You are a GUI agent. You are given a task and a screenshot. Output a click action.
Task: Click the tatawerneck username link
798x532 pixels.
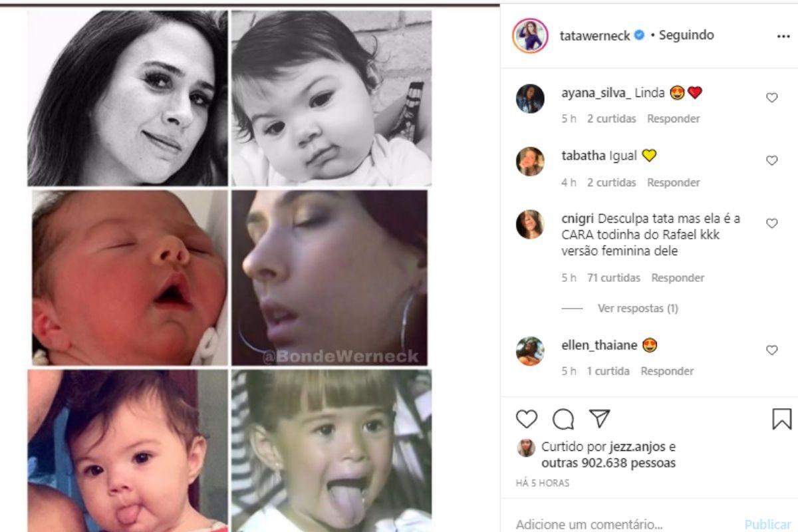595,35
